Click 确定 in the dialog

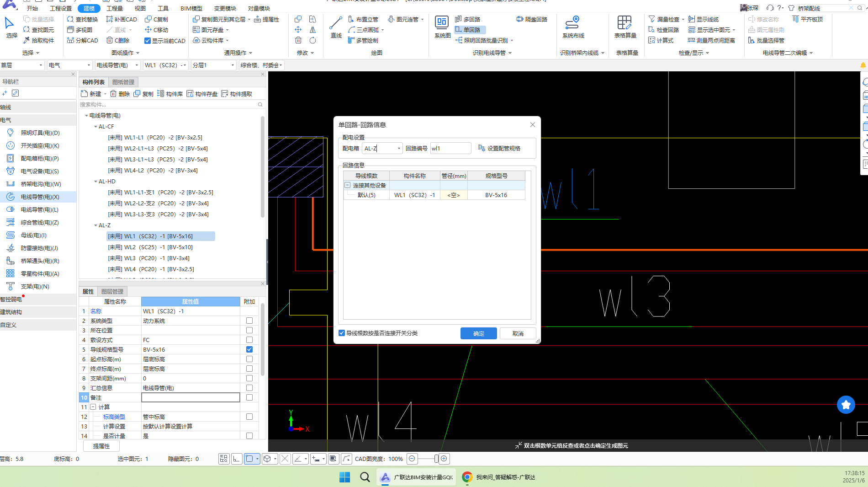point(478,333)
